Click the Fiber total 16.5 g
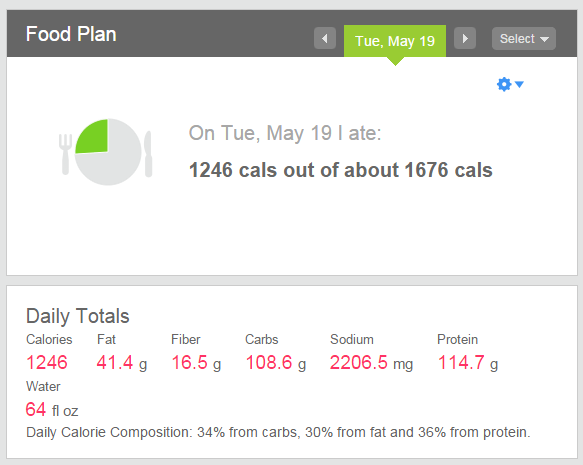The image size is (583, 465). point(196,362)
